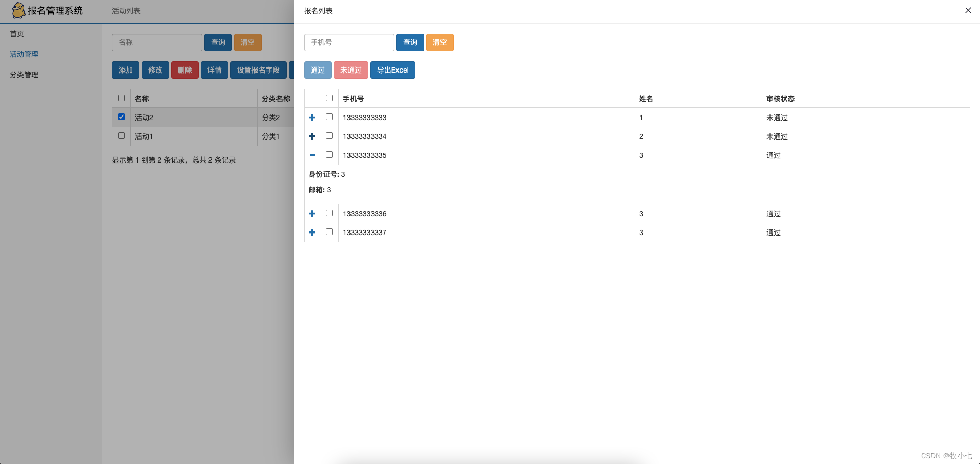Expand row 13333333334 details
Viewport: 980px width, 464px height.
(x=312, y=136)
